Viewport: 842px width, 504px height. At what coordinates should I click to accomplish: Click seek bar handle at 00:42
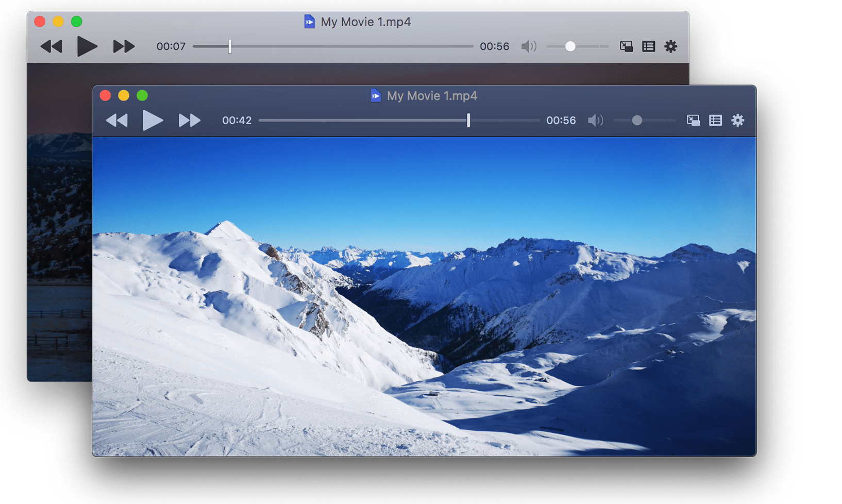[x=468, y=121]
